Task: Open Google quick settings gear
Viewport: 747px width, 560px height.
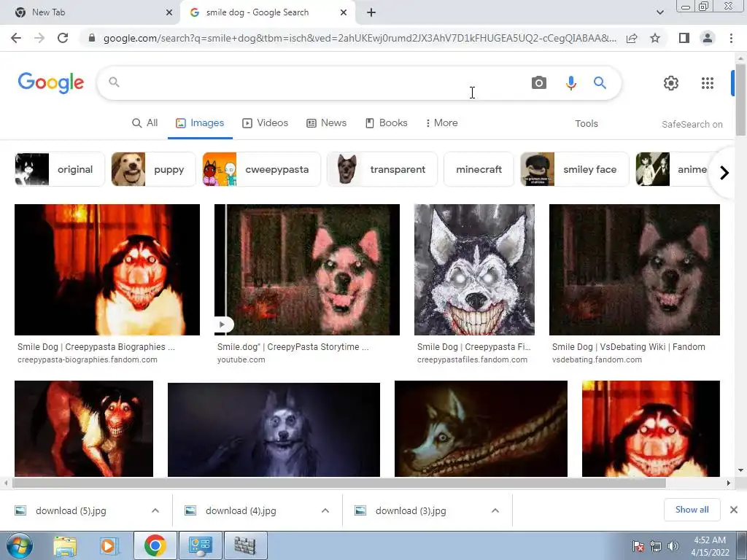Action: tap(671, 83)
